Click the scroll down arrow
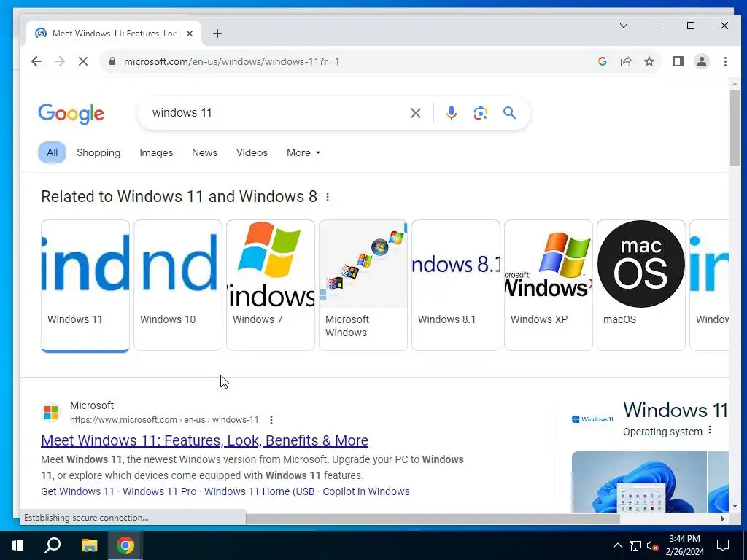The height and width of the screenshot is (560, 747). (734, 506)
